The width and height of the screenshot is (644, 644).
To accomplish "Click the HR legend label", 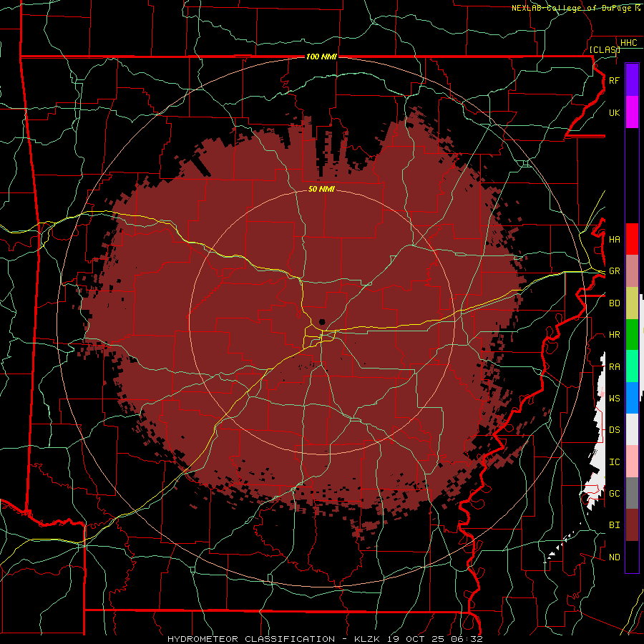I will click(614, 335).
